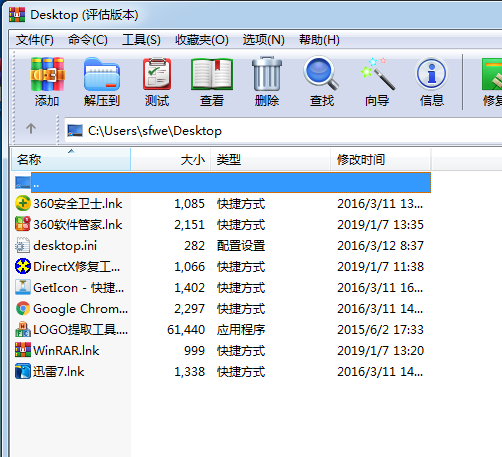Click the 迅雷7.lnk file icon
502x457 pixels.
(x=23, y=371)
